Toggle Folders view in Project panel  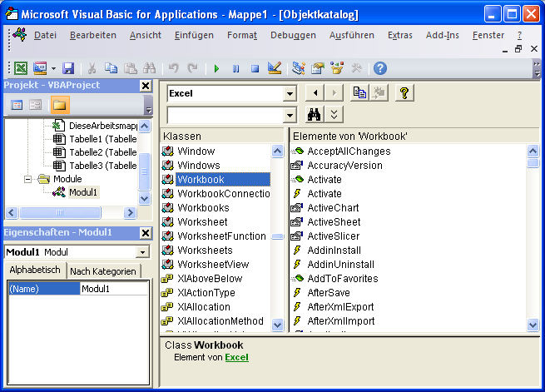pyautogui.click(x=59, y=105)
